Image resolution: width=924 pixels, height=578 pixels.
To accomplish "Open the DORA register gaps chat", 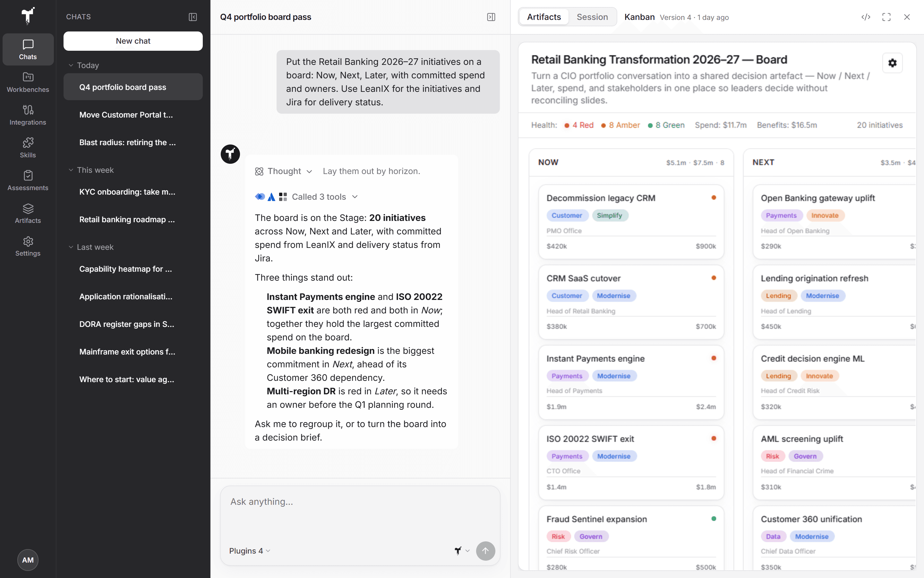I will pos(133,324).
